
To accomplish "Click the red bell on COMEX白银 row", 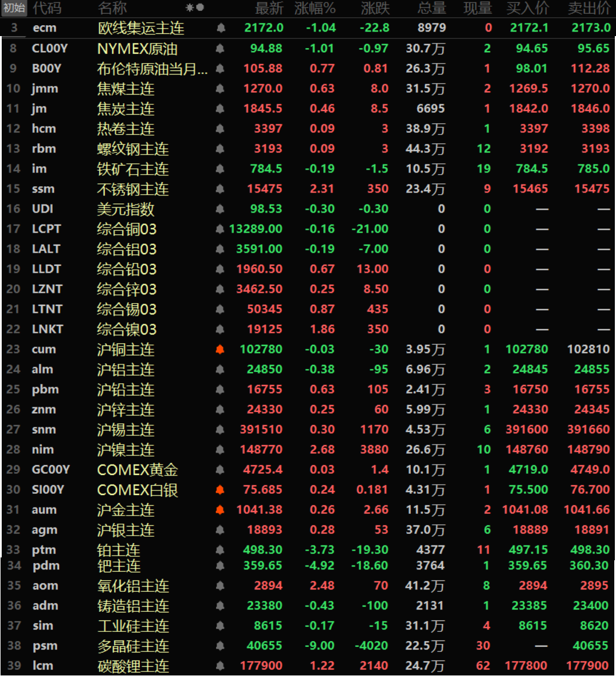I will [x=219, y=490].
